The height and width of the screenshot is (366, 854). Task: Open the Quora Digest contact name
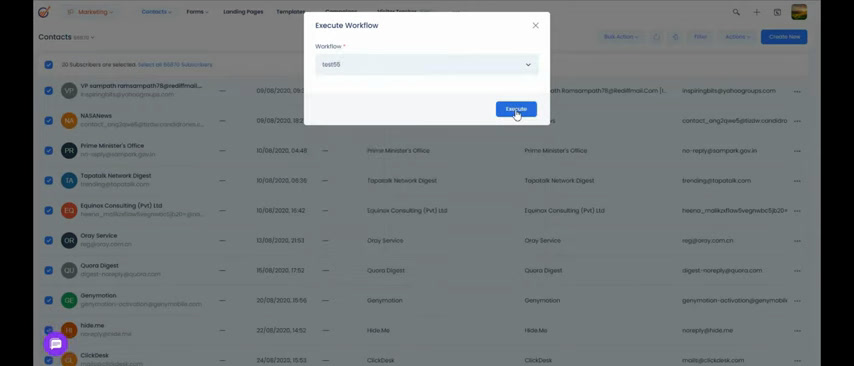pyautogui.click(x=100, y=266)
